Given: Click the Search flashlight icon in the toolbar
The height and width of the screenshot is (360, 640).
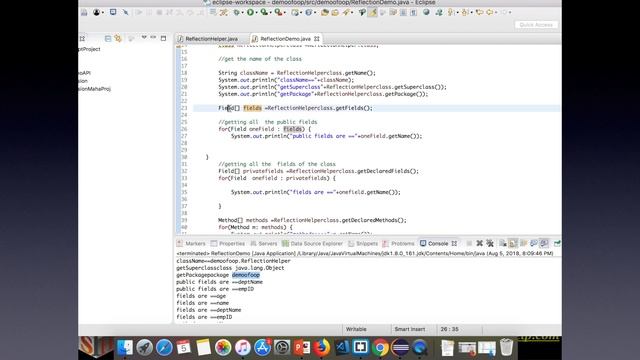Looking at the screenshot, I should tap(346, 12).
